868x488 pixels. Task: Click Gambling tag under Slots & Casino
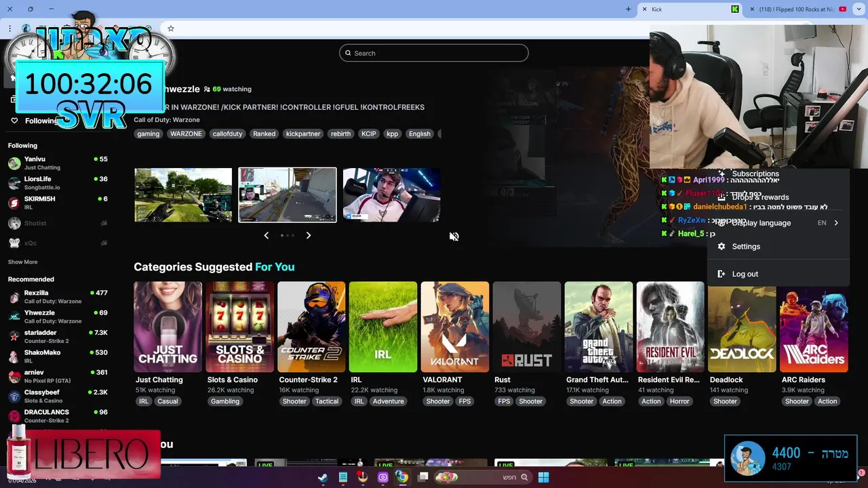click(225, 401)
